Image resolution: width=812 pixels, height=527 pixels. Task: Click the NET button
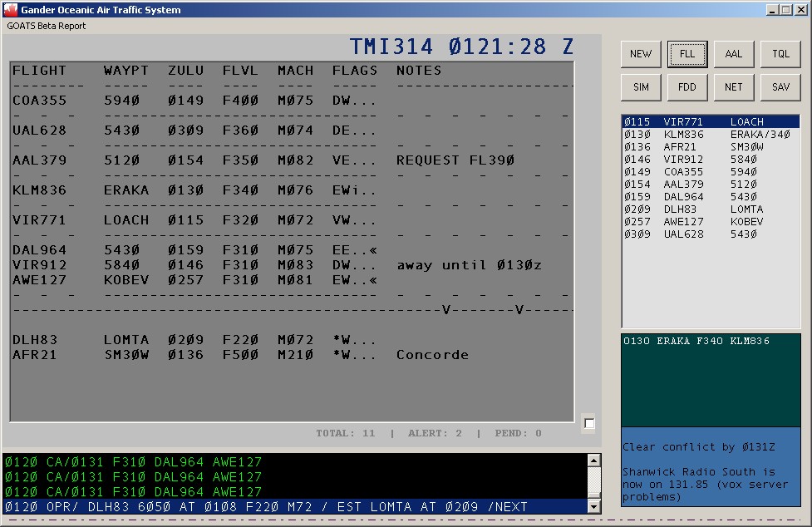click(733, 87)
